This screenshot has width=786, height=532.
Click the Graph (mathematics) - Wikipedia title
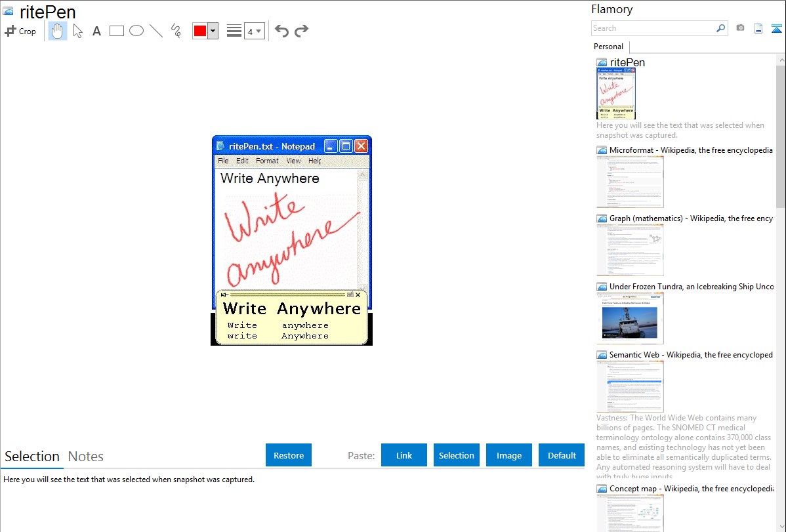tap(691, 218)
